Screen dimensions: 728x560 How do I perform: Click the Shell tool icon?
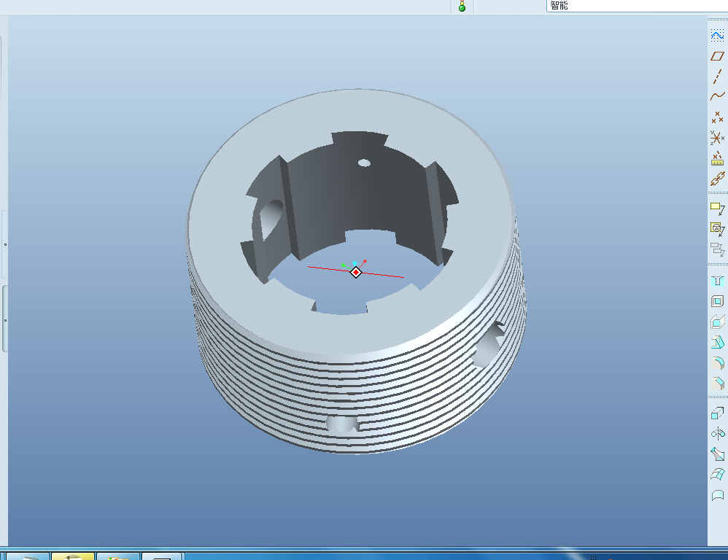717,302
